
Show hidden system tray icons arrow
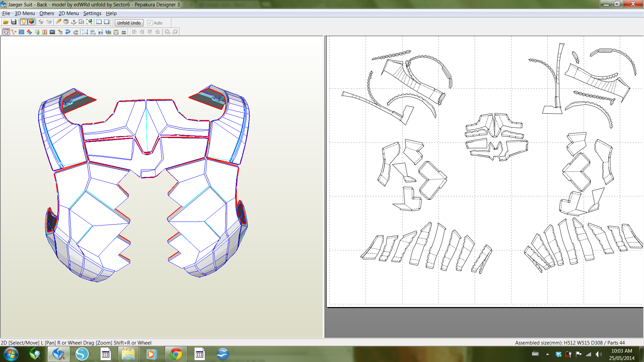547,354
